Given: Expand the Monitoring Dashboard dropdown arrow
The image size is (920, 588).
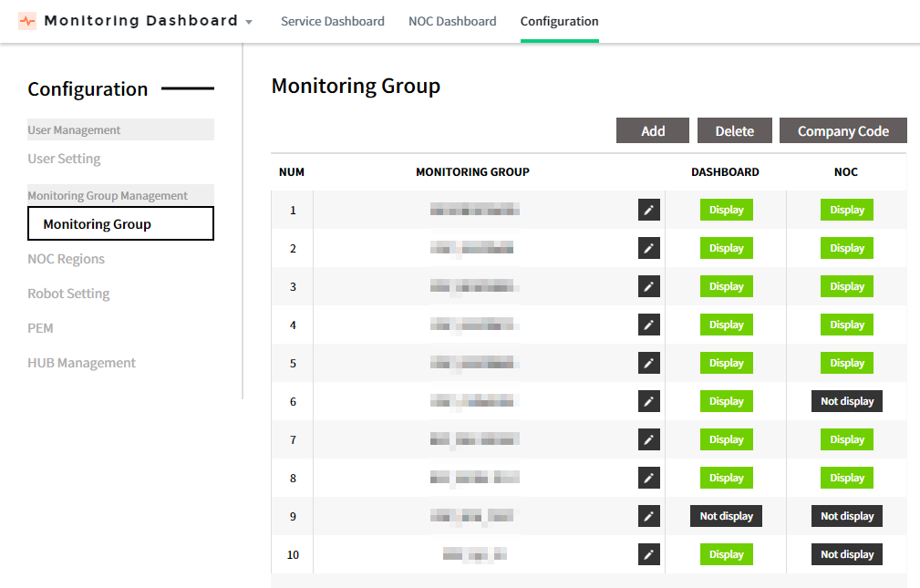Looking at the screenshot, I should (249, 22).
